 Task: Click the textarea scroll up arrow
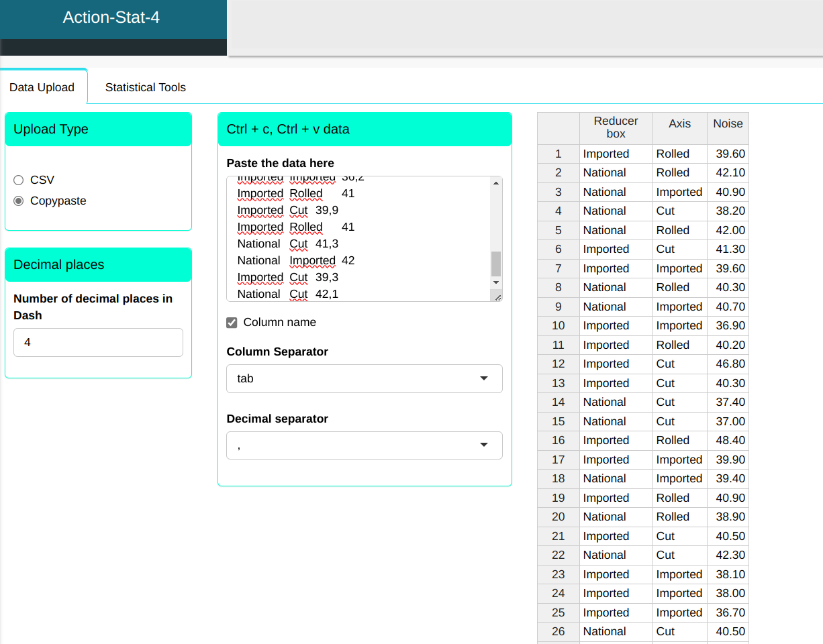496,183
